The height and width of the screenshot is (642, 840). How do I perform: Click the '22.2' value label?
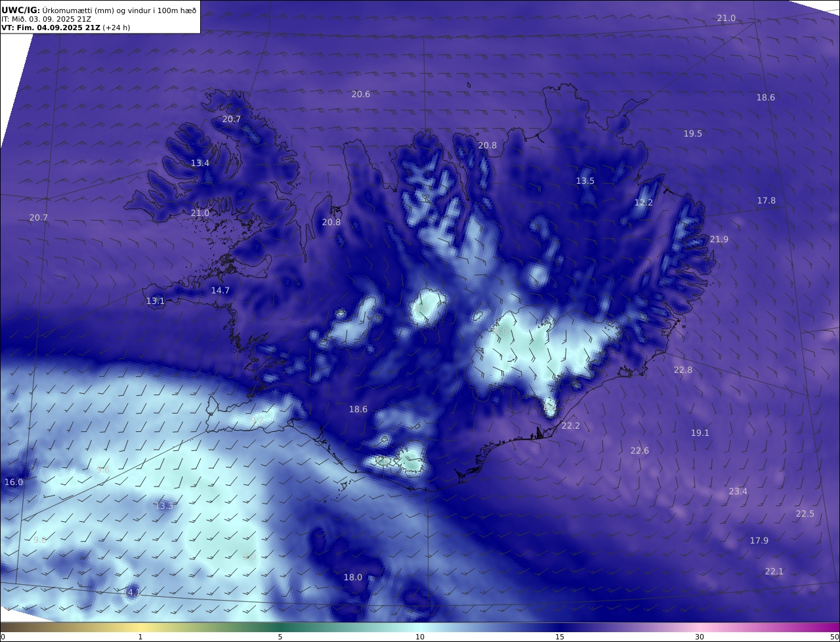tap(571, 426)
